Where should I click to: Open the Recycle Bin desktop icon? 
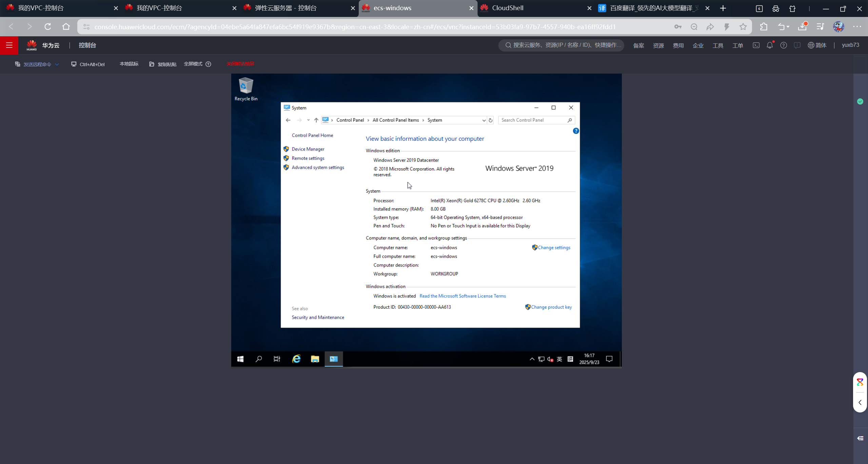pyautogui.click(x=246, y=89)
